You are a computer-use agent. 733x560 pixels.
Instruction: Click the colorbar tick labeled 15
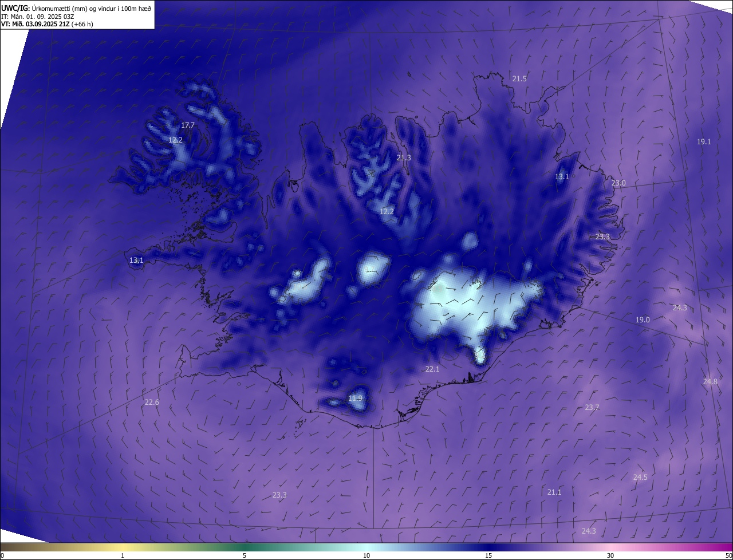coord(488,555)
